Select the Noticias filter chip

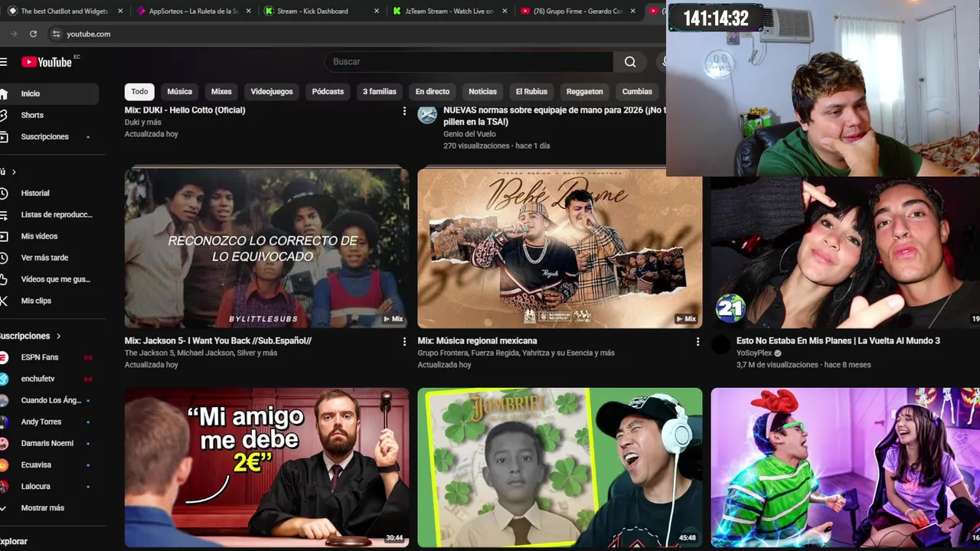[x=482, y=92]
